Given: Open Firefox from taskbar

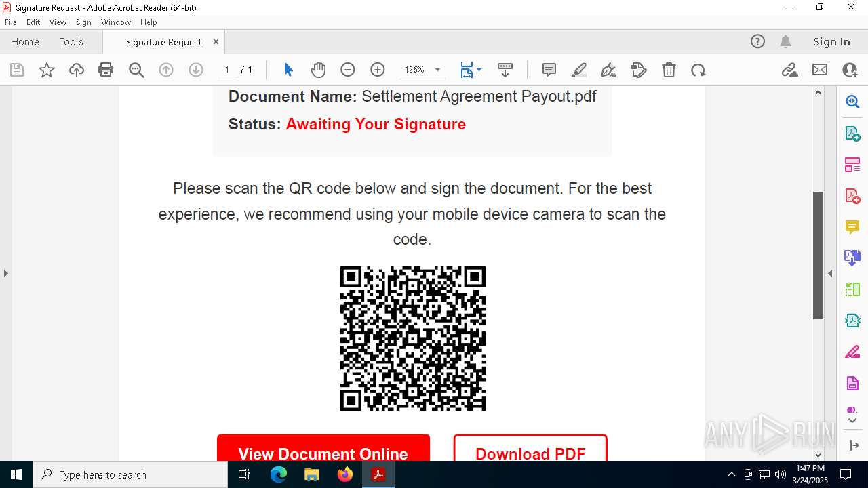Looking at the screenshot, I should pos(344,474).
